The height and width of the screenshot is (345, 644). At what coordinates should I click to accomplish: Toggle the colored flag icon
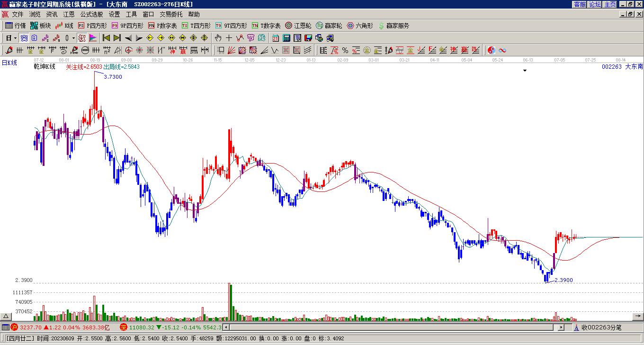coord(93,38)
